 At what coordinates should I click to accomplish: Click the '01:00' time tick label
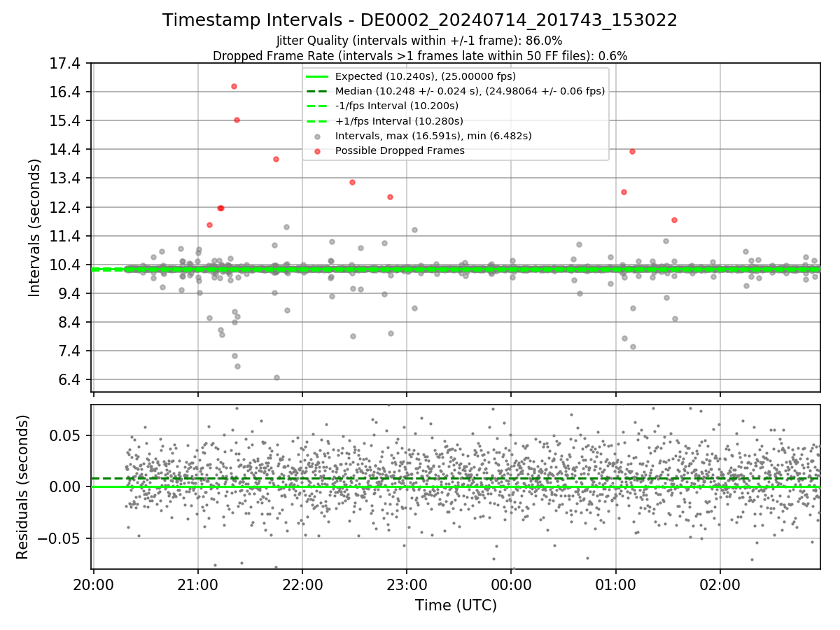(616, 584)
